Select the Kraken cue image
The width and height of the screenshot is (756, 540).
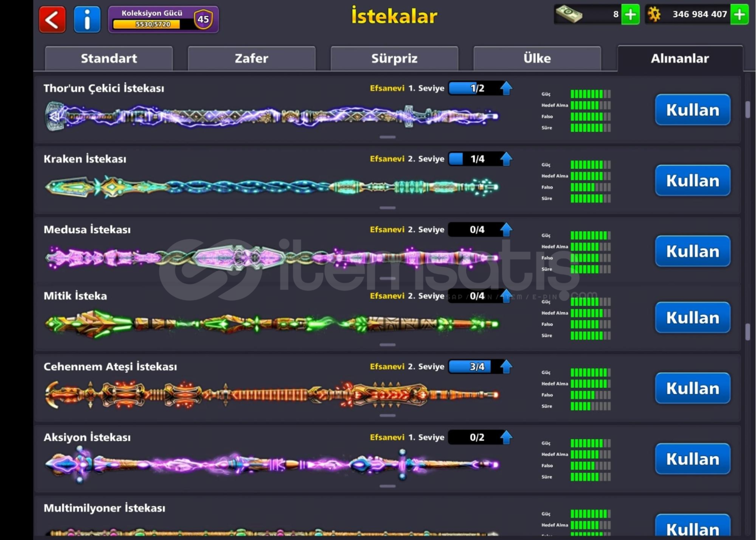(x=272, y=187)
